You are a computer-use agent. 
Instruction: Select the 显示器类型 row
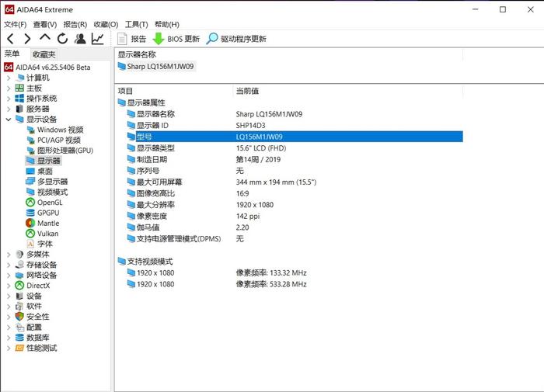coord(295,148)
